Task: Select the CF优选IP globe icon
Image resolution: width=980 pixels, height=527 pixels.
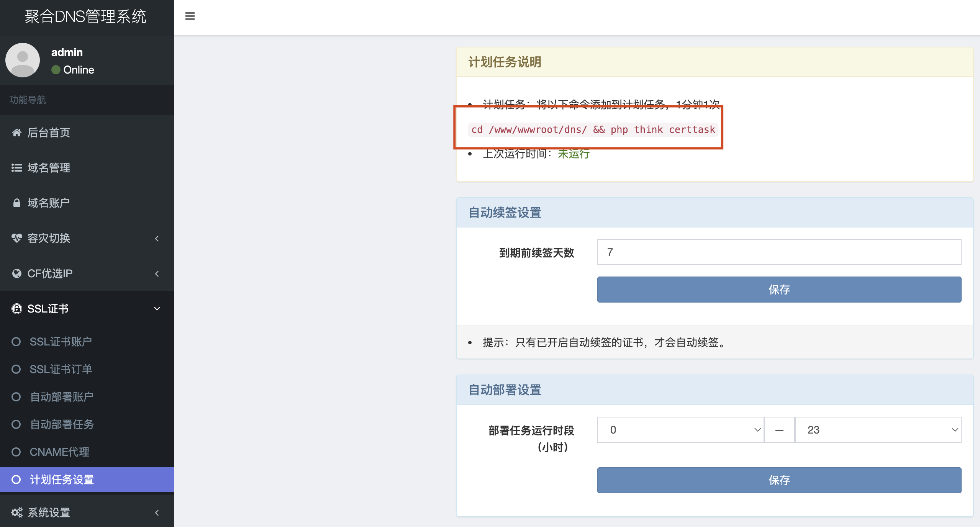Action: pyautogui.click(x=17, y=273)
